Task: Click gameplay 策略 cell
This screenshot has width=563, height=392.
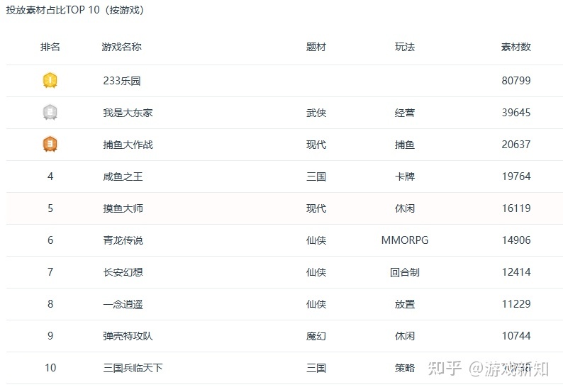Action: pos(405,369)
